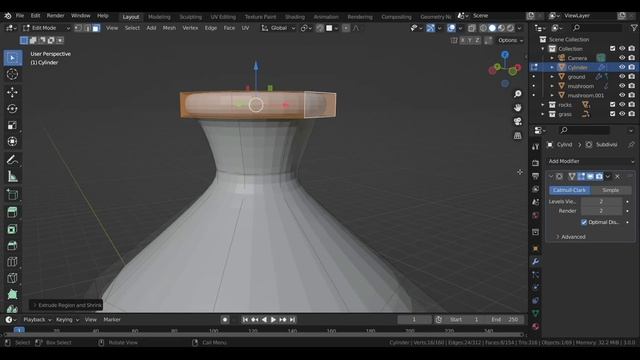This screenshot has width=640, height=360.
Task: Jump to the end frame
Action: tap(292, 320)
